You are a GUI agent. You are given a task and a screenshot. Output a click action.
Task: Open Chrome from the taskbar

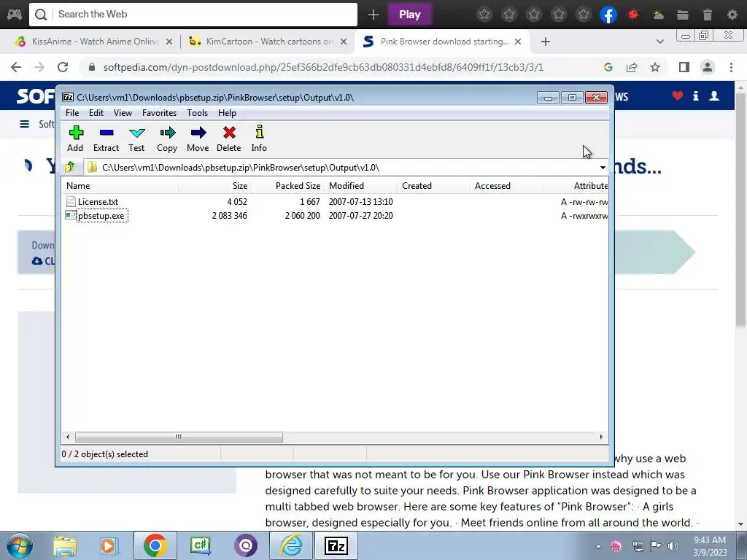(155, 545)
